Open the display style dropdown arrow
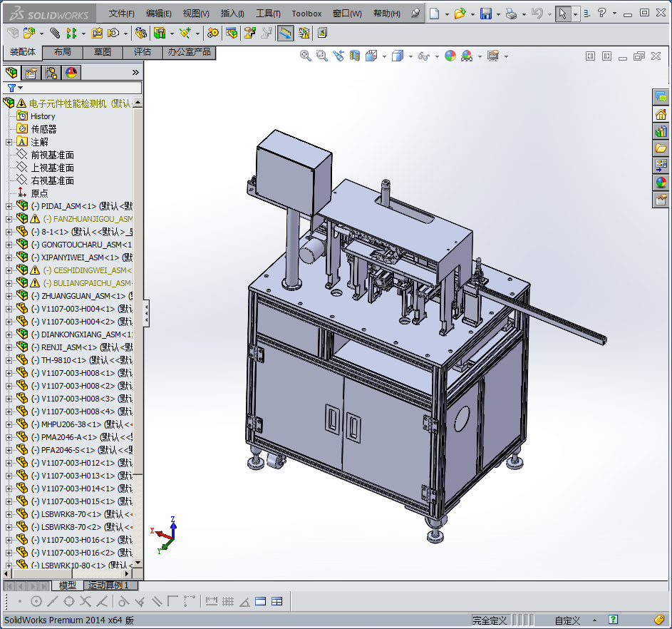Screen dimensions: 672x629 [x=410, y=56]
